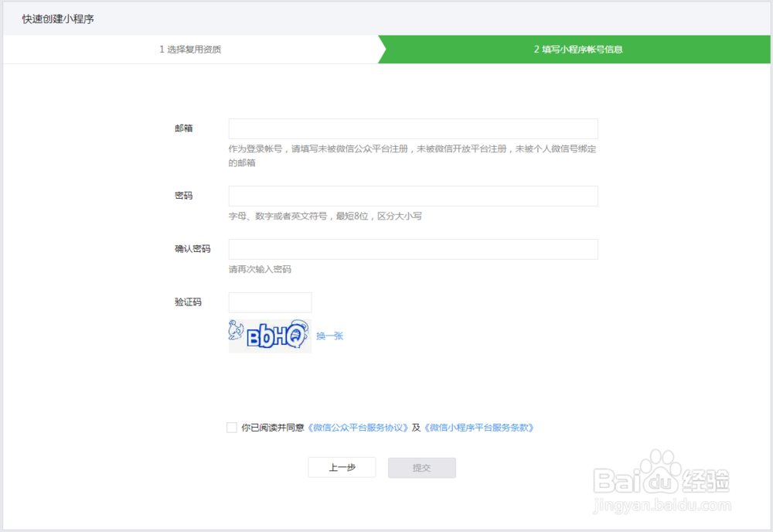Viewport: 773px width, 532px height.
Task: Open 《微信小程序平台服务条款》 link
Action: coord(479,428)
